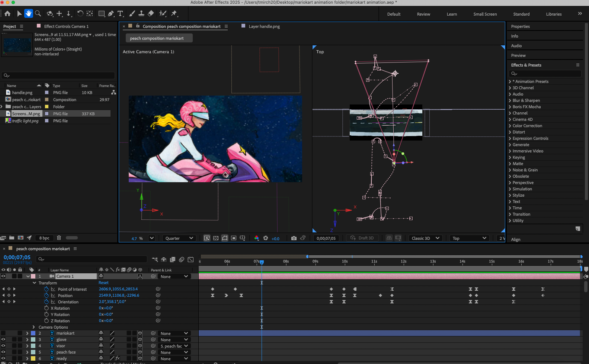Click 8 bpc color depth button

pyautogui.click(x=44, y=238)
